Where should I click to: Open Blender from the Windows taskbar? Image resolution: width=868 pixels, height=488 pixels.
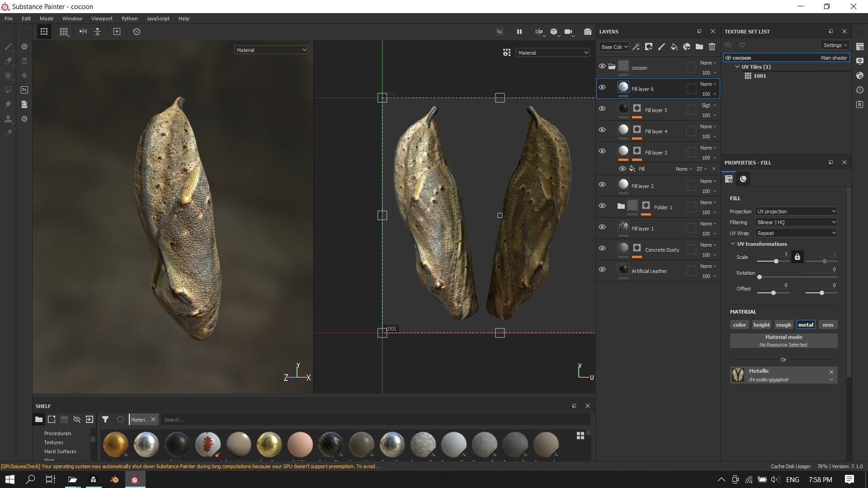coord(114,479)
